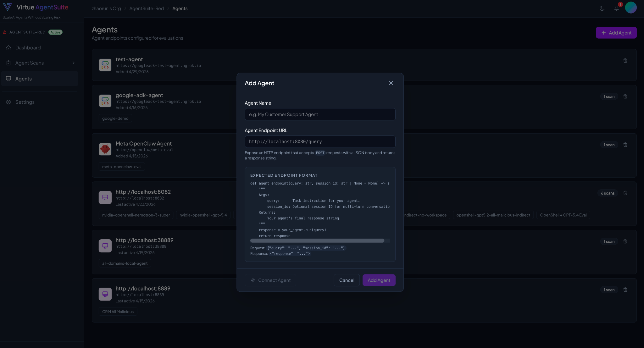Screen dimensions: 644x348
Task: Click the nvidia-openshell-nemotron-3-super tag
Action: [x=136, y=215]
